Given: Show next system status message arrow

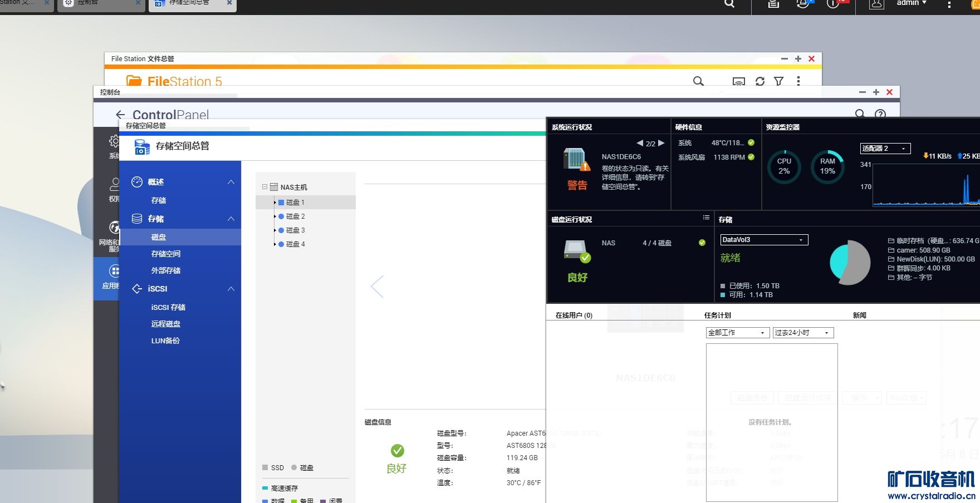Looking at the screenshot, I should [661, 143].
